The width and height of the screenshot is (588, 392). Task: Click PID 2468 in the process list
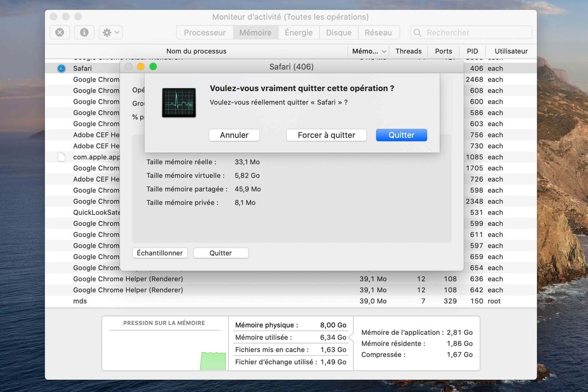pyautogui.click(x=474, y=79)
